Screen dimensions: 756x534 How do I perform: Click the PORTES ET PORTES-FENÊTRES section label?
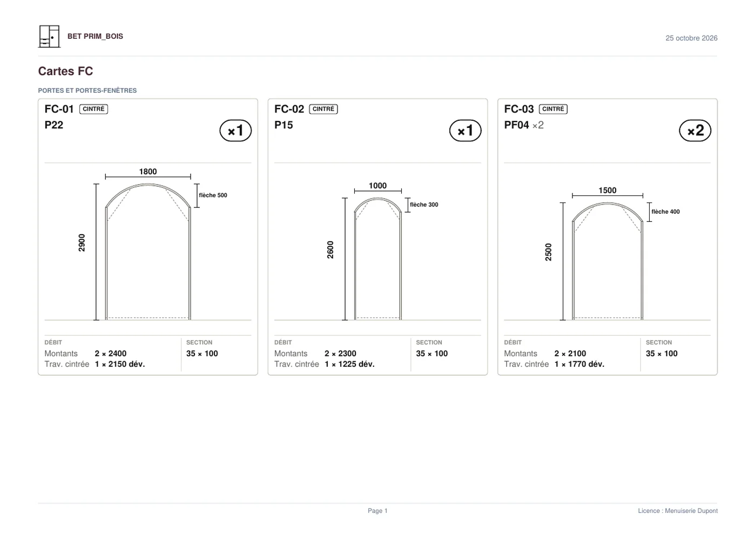tap(87, 91)
